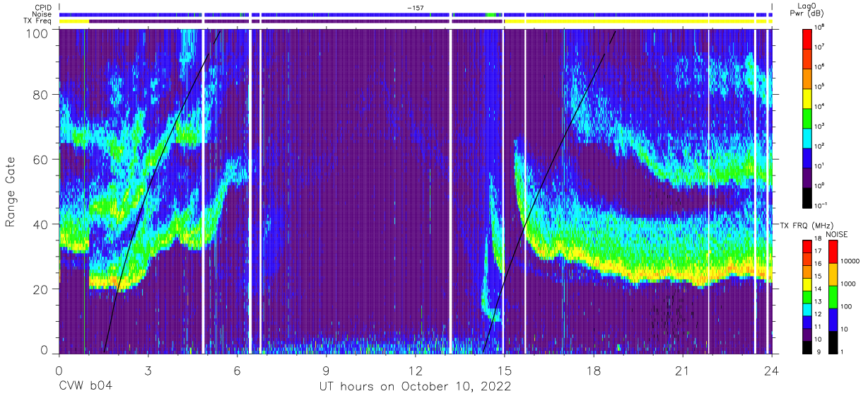
Task: Click UT hour tick label 15
Action: 505,370
